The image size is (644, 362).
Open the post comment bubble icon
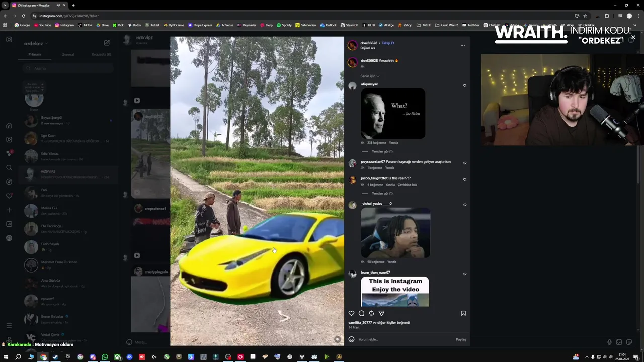pos(361,313)
